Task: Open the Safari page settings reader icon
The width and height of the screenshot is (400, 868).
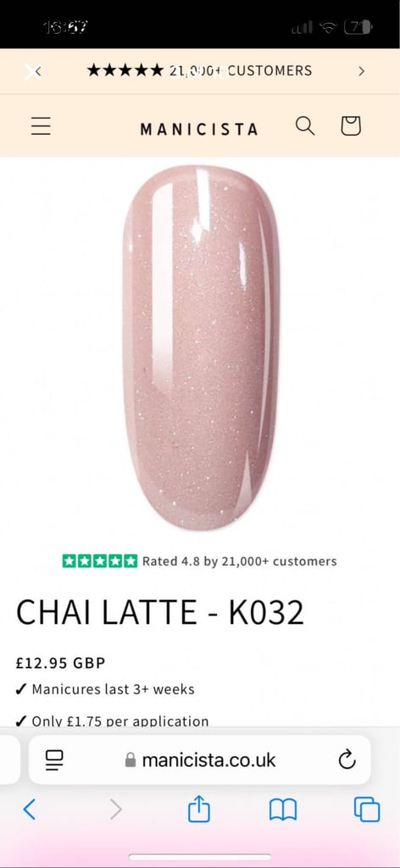Action: [54, 760]
